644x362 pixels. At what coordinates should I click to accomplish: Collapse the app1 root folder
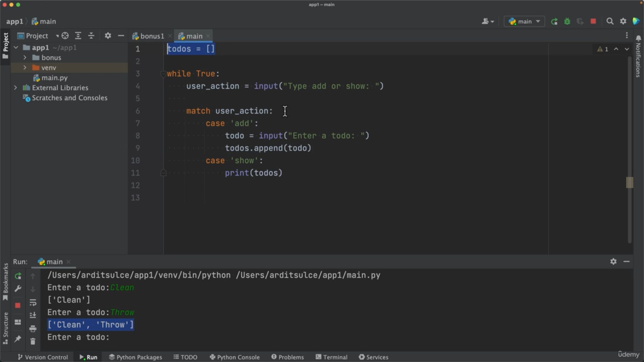(16, 48)
